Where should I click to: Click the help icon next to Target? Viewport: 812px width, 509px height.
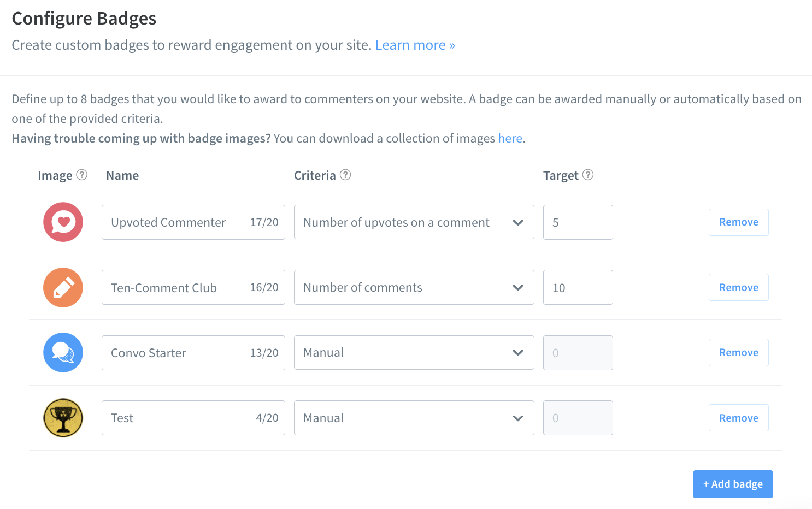tap(588, 175)
